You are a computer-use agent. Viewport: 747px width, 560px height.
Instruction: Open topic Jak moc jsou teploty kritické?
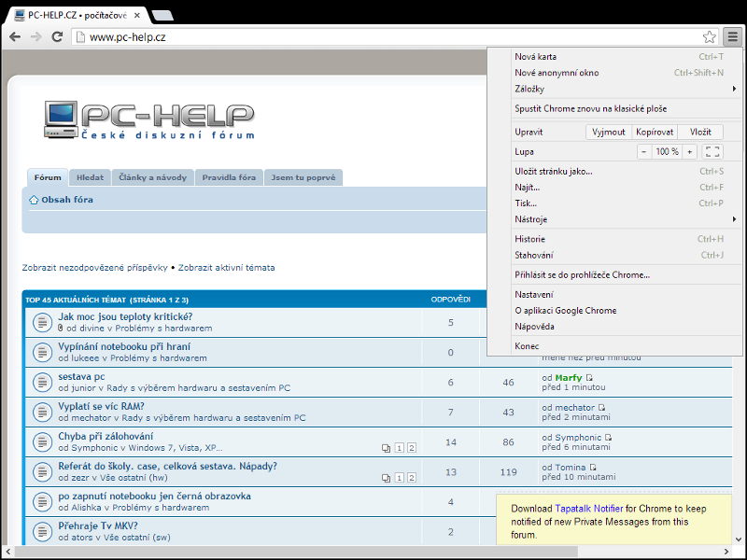tap(125, 316)
